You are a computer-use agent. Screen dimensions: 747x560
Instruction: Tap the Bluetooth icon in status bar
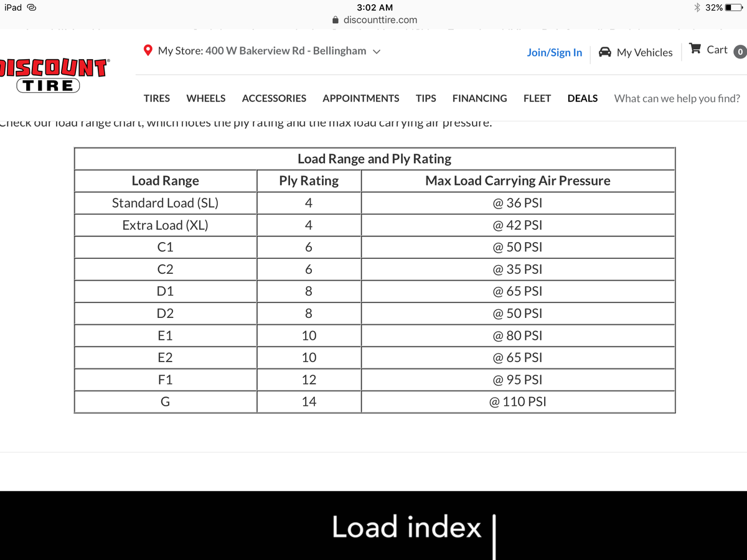click(x=698, y=7)
